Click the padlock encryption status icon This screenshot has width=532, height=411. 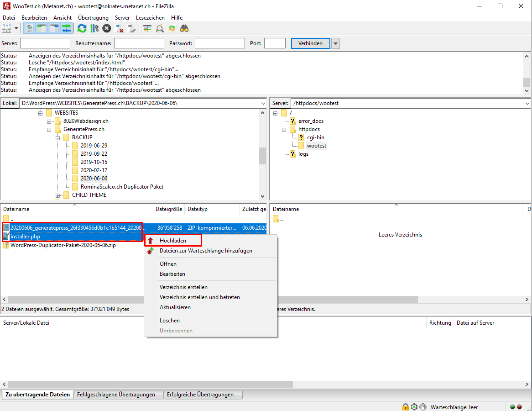(x=405, y=407)
